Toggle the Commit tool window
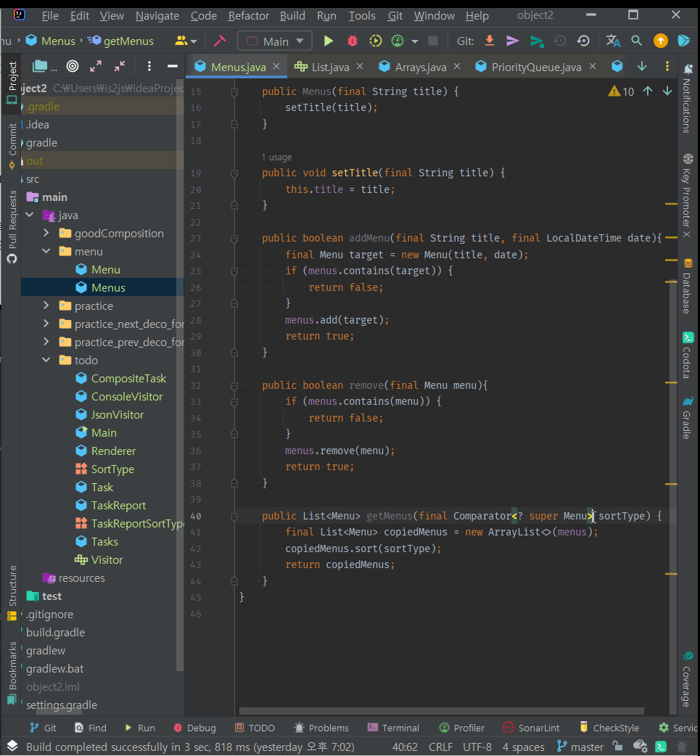 tap(12, 146)
